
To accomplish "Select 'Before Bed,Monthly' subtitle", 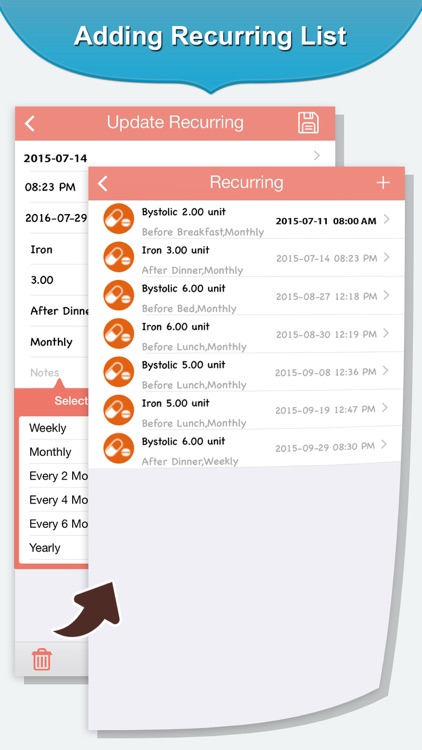I will pyautogui.click(x=189, y=309).
